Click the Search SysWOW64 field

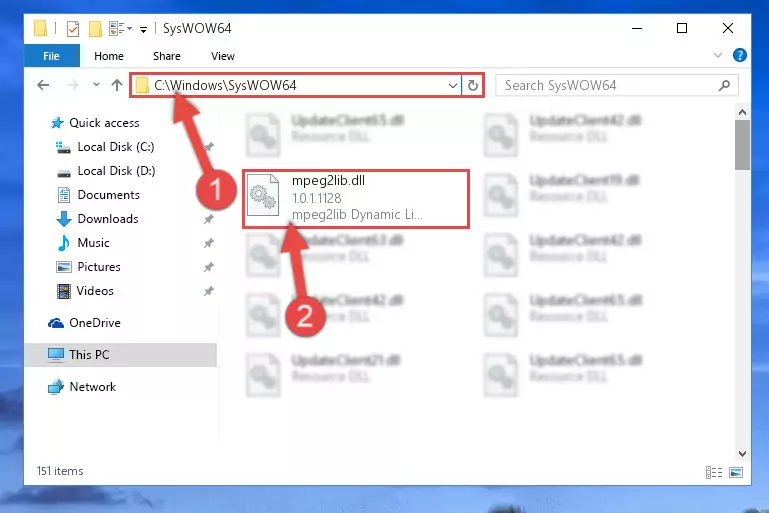616,85
